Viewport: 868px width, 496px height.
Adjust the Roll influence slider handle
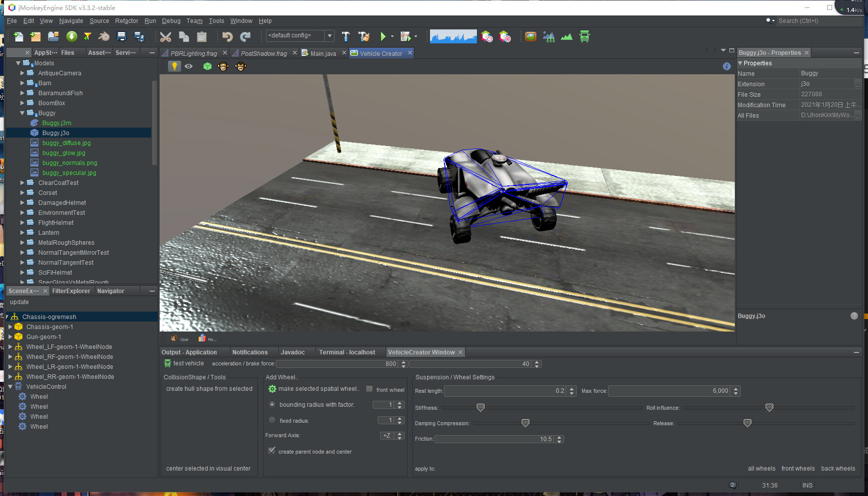click(769, 408)
